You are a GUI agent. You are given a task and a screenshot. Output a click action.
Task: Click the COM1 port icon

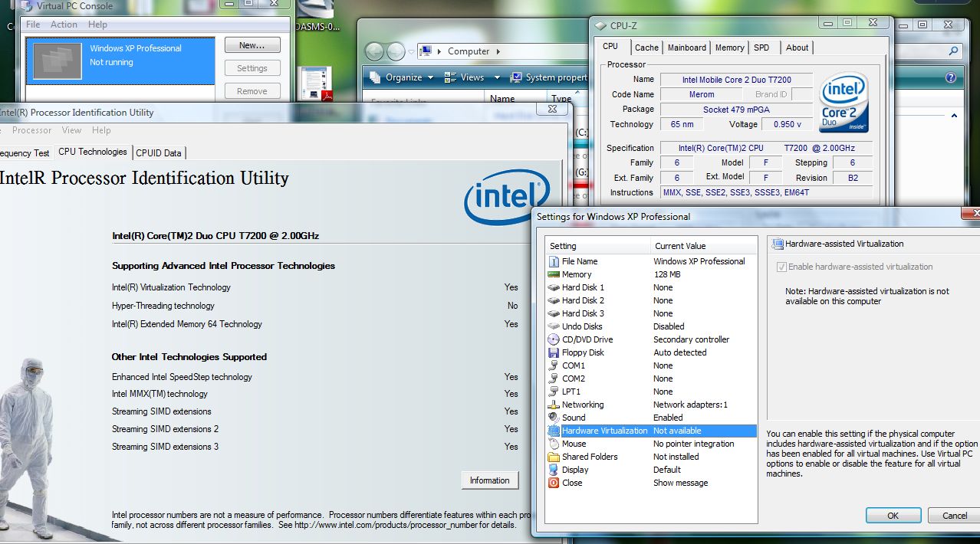click(554, 365)
